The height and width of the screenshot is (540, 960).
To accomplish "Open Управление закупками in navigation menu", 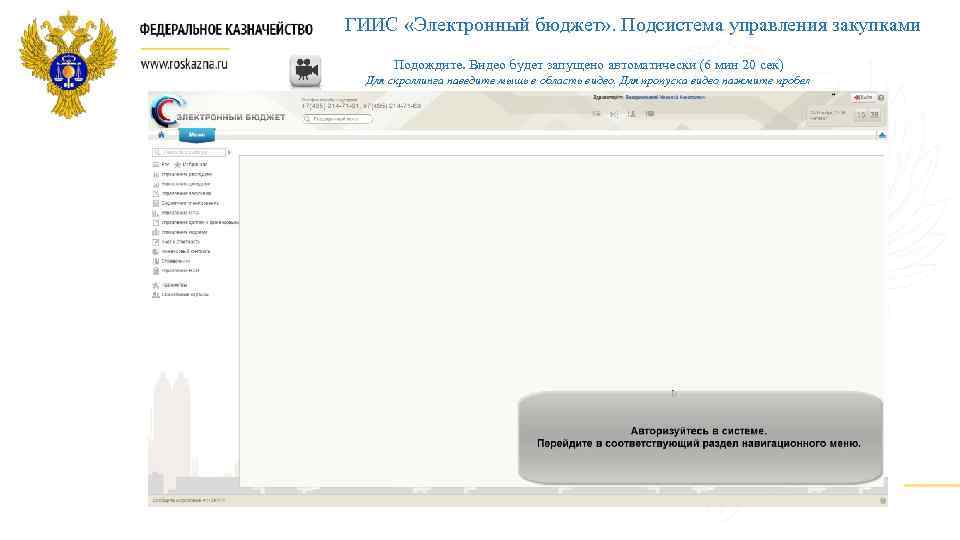I will (x=182, y=193).
